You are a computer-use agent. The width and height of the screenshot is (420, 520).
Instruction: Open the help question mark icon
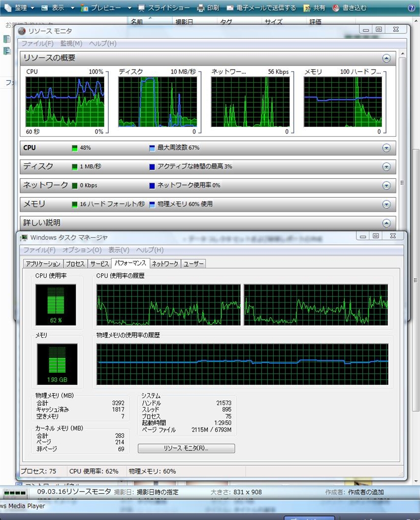pyautogui.click(x=412, y=8)
